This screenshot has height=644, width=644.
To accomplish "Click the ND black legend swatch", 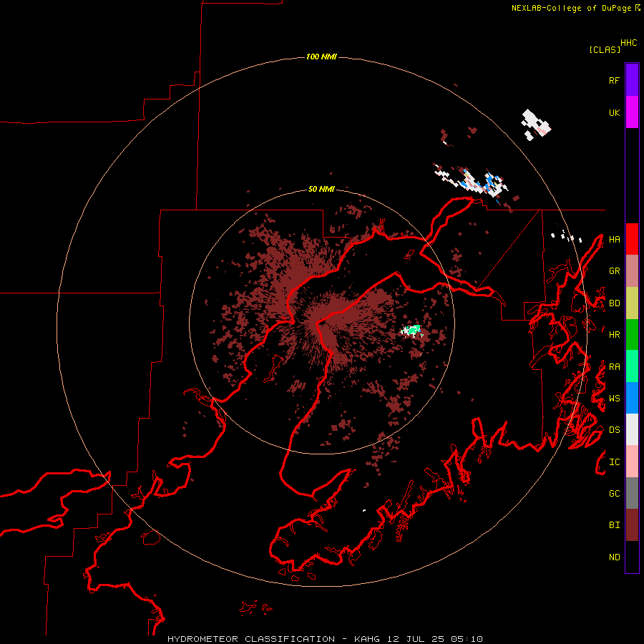I will tap(632, 557).
